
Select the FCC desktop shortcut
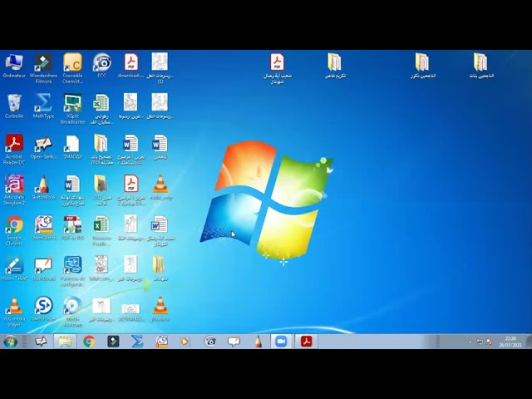coord(101,66)
